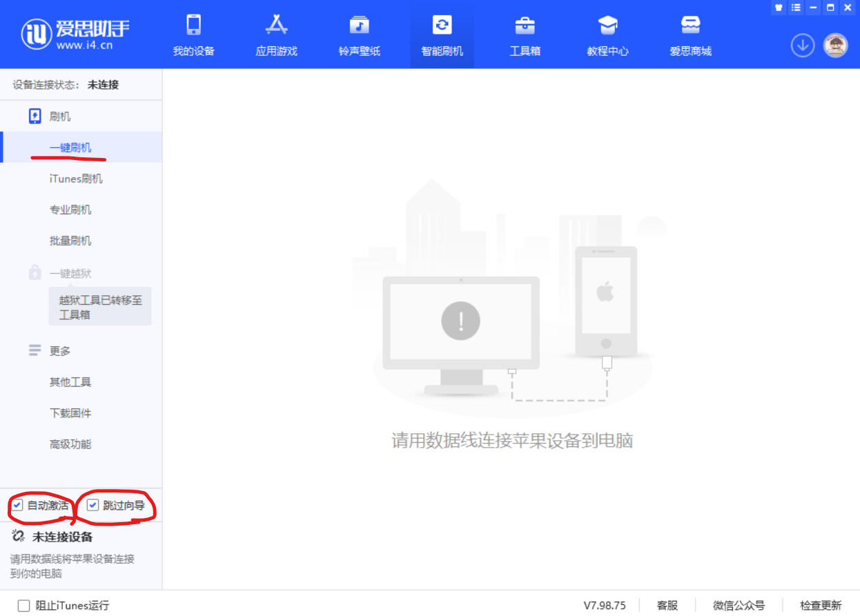Screen dimensions: 860x616
Task: Click the 未连接设备 device status heading
Action: 62,537
